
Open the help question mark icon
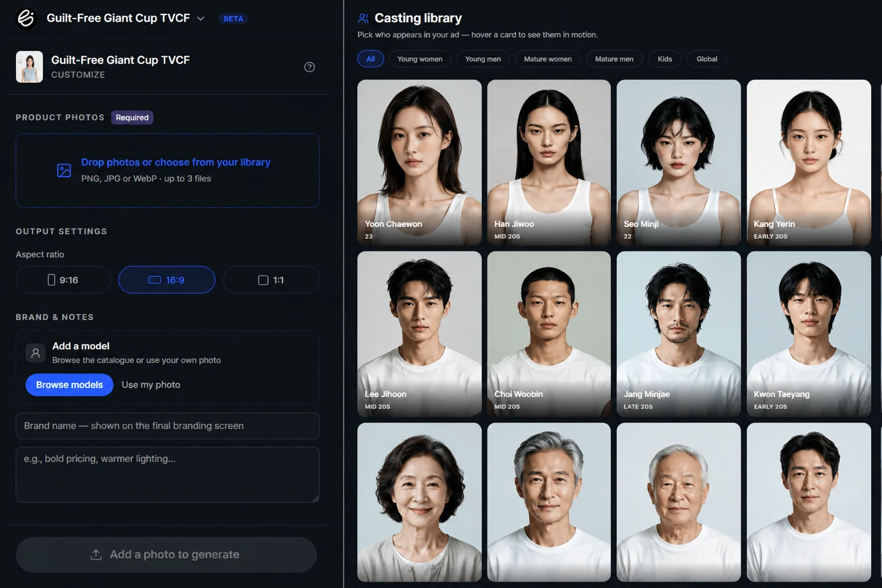point(310,67)
